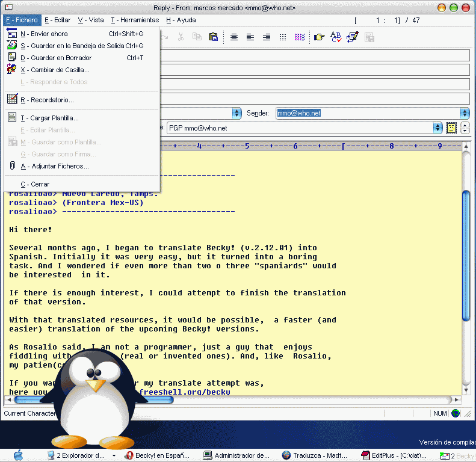Viewport: 476px width, 462px height.
Task: Click the stepper right of the smiley icon
Action: click(465, 128)
